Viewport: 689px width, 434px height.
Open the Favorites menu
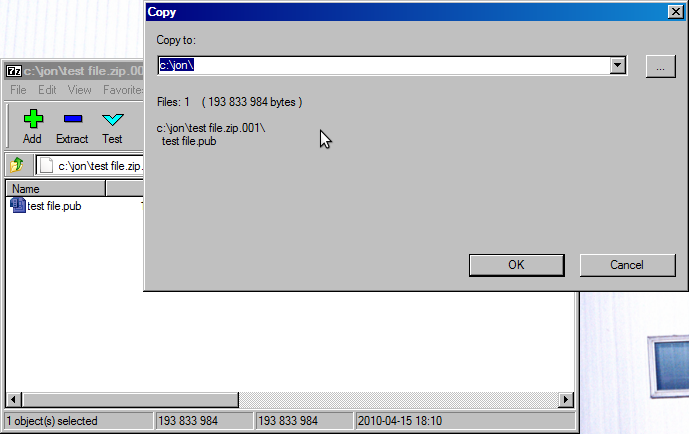pos(123,90)
